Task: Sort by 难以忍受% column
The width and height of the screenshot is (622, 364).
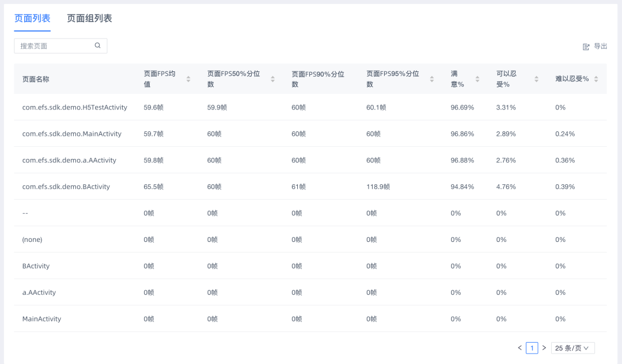Action: (596, 79)
